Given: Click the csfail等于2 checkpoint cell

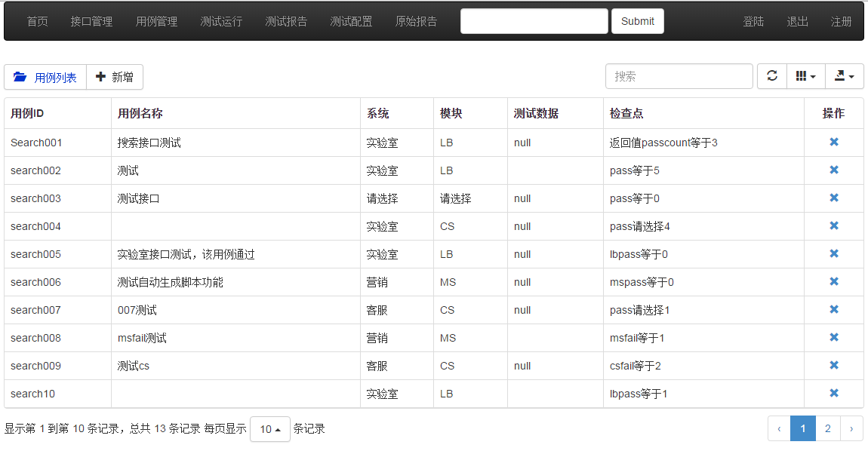Looking at the screenshot, I should click(x=703, y=367).
